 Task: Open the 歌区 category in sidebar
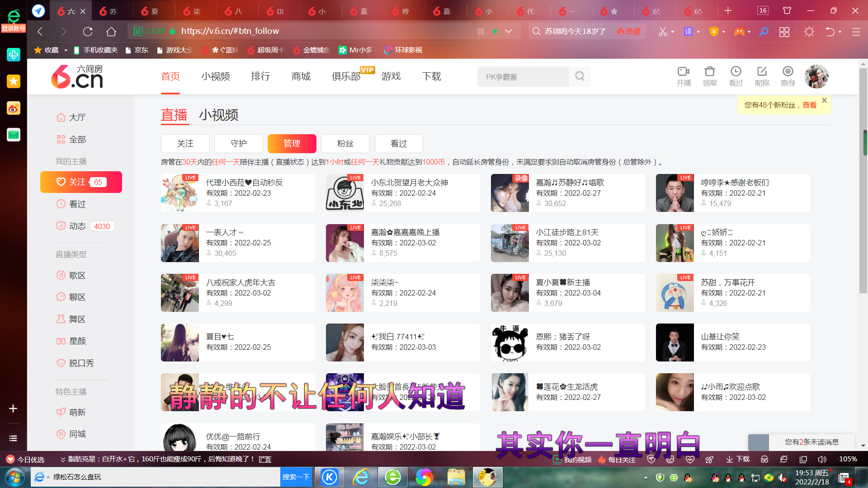click(71, 275)
